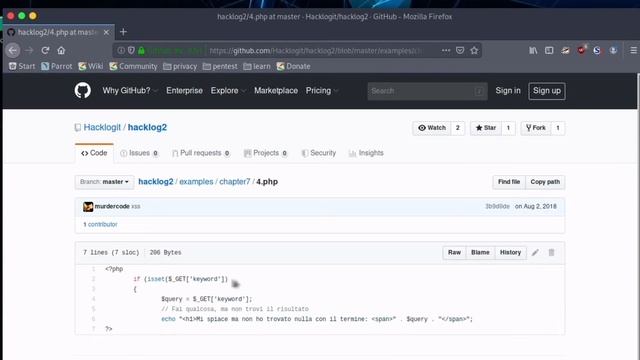Screen dimensions: 640x360
Task: Open the Parrot bookmark
Action: 57,66
